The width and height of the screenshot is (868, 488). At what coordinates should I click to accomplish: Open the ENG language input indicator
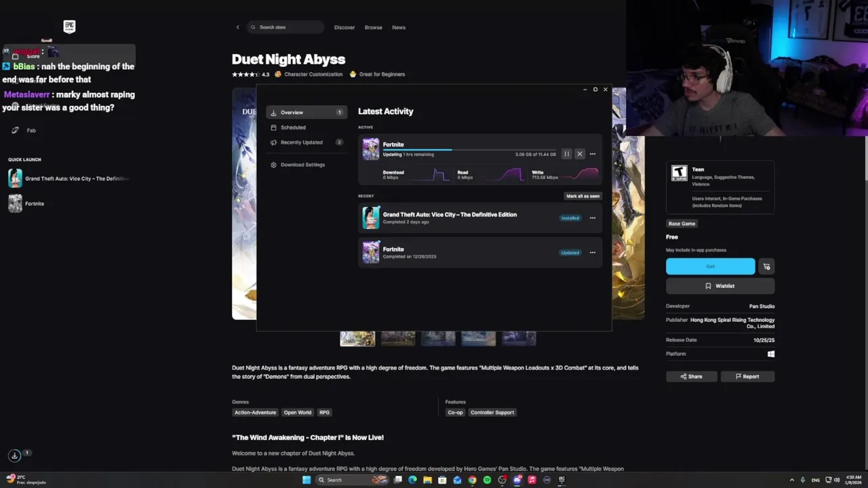pyautogui.click(x=816, y=480)
